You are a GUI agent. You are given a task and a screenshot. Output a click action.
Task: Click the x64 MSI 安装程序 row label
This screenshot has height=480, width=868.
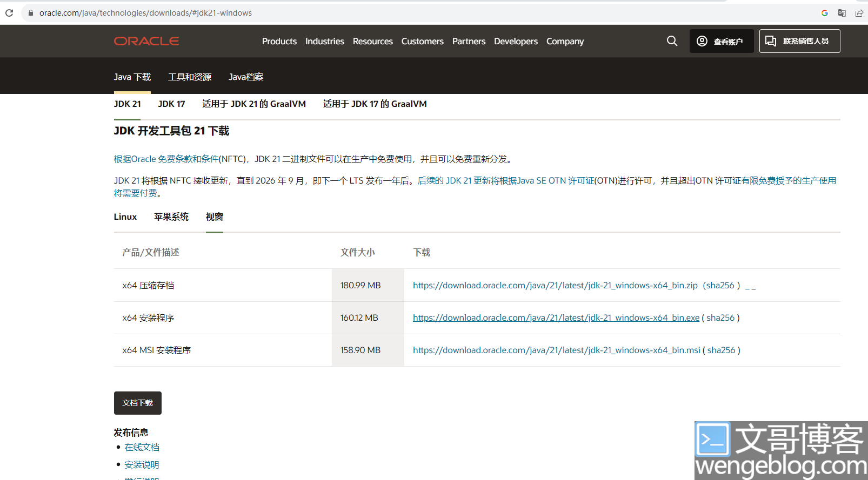[x=157, y=350]
